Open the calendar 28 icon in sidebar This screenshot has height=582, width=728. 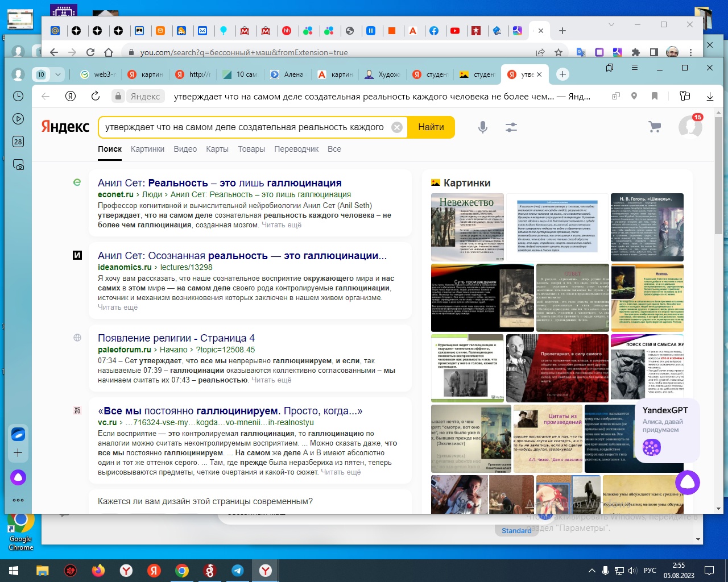click(18, 142)
